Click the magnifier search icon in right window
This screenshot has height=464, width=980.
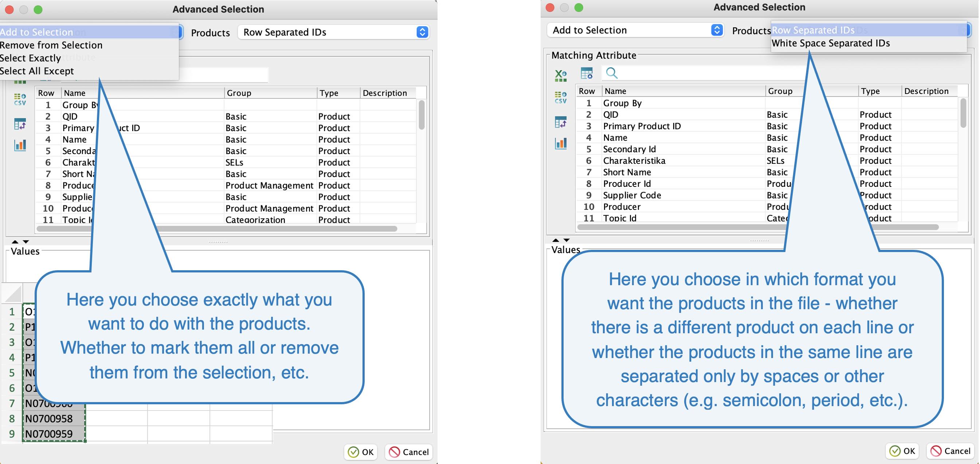[x=612, y=72]
